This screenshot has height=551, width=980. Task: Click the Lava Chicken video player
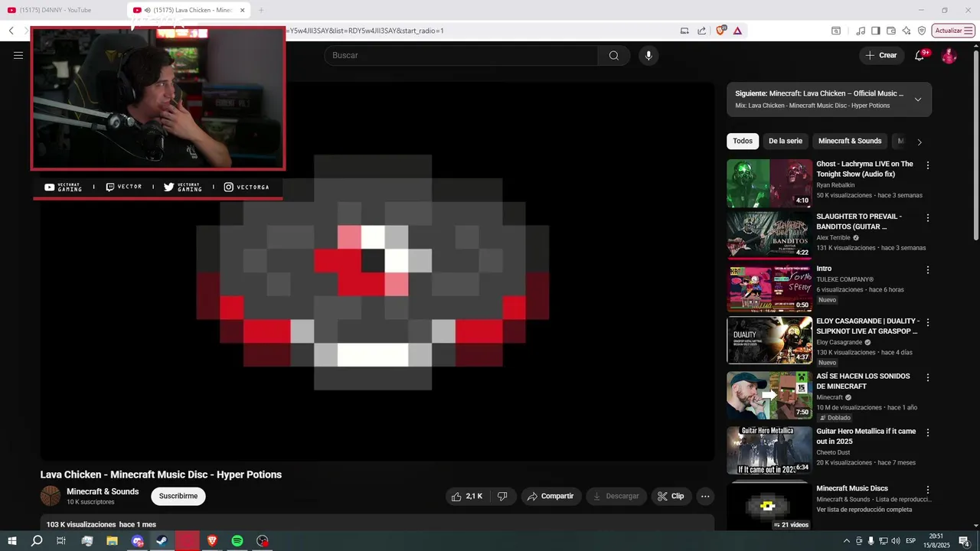tap(377, 272)
